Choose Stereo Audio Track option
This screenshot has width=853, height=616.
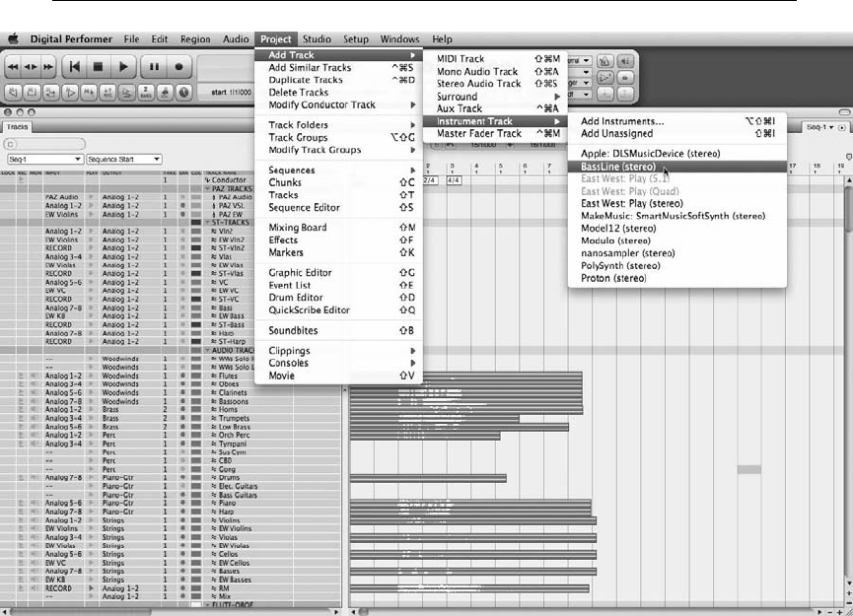coord(495,84)
